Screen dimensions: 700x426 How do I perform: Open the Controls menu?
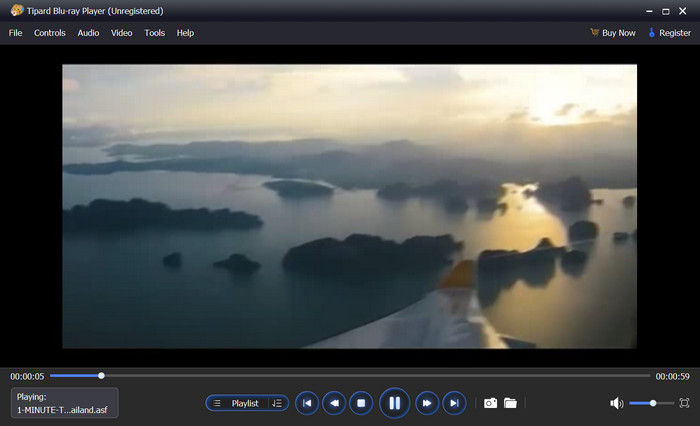[x=50, y=33]
